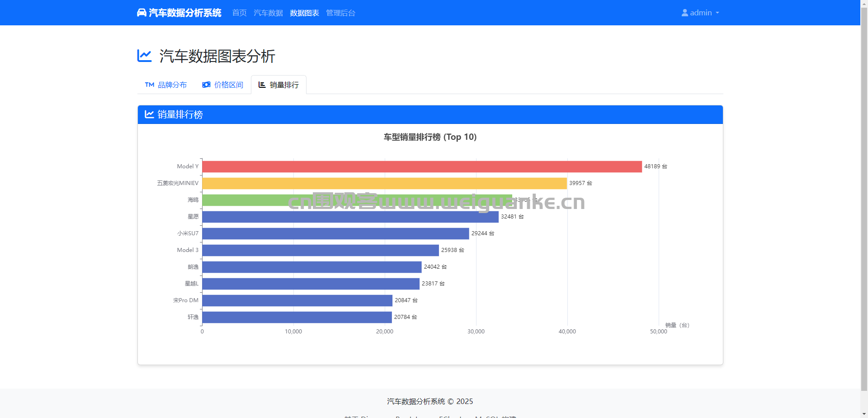Click the chart line icon beside page title
868x418 pixels.
point(144,56)
